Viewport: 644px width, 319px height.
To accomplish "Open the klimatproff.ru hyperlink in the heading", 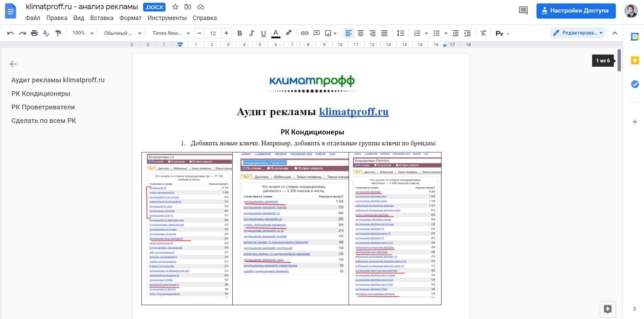I will click(x=354, y=112).
